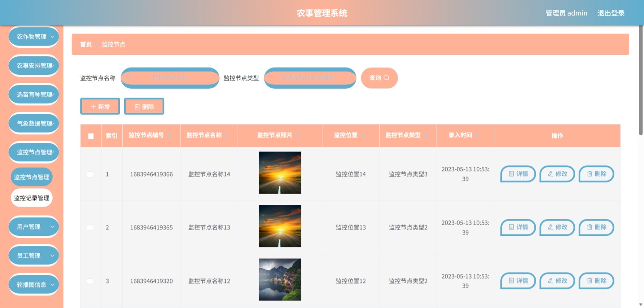
Task: Click the sort icon beside 监控节点类型 header
Action: pos(426,135)
